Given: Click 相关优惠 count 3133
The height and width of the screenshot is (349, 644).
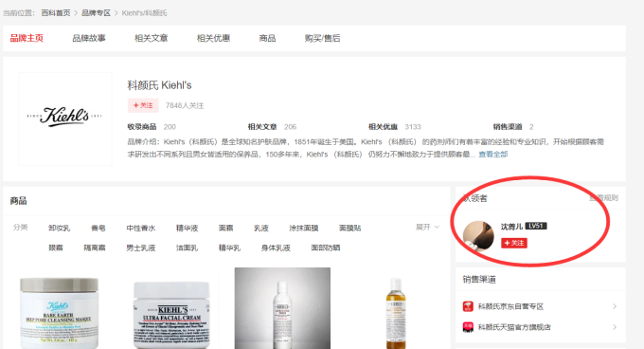Looking at the screenshot, I should pos(413,127).
